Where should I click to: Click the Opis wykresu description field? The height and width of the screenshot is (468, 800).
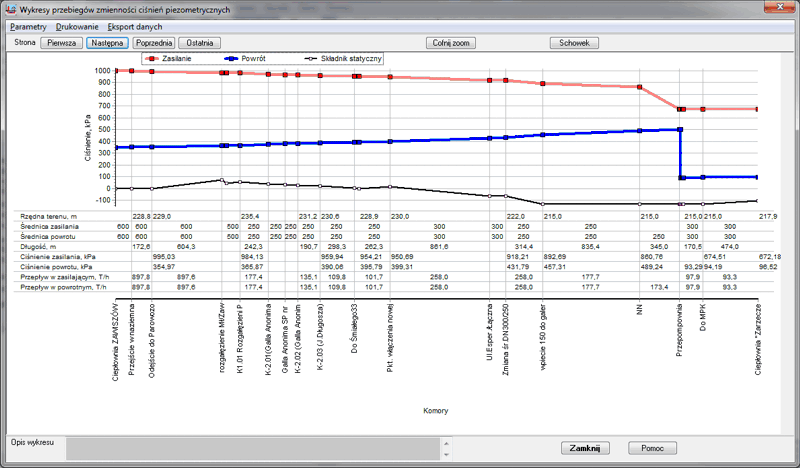[x=254, y=449]
